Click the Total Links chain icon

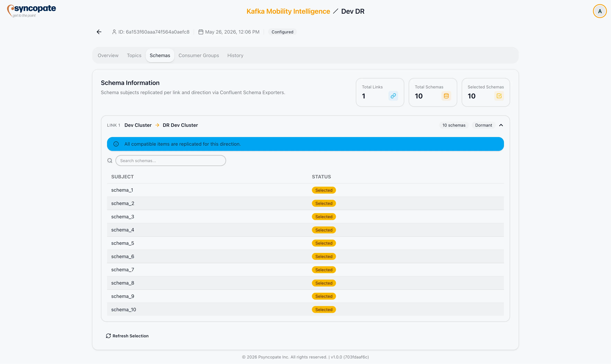coord(393,96)
